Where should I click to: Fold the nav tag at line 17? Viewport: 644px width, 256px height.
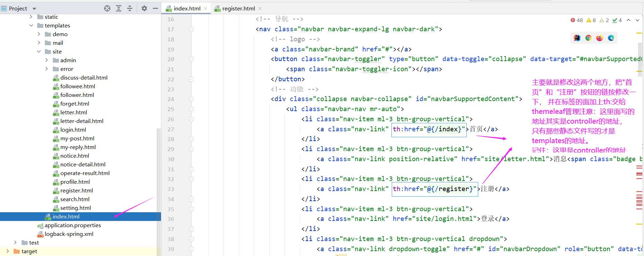point(191,30)
